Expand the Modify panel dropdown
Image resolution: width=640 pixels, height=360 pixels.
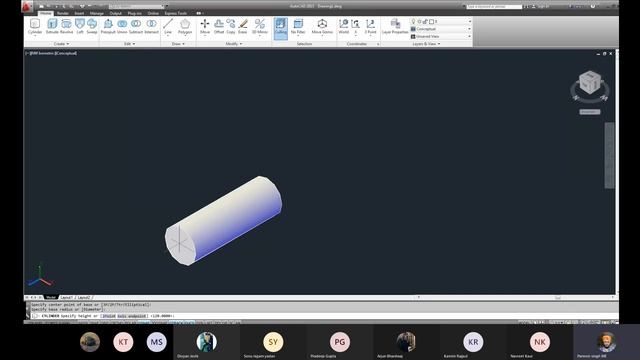[x=233, y=44]
